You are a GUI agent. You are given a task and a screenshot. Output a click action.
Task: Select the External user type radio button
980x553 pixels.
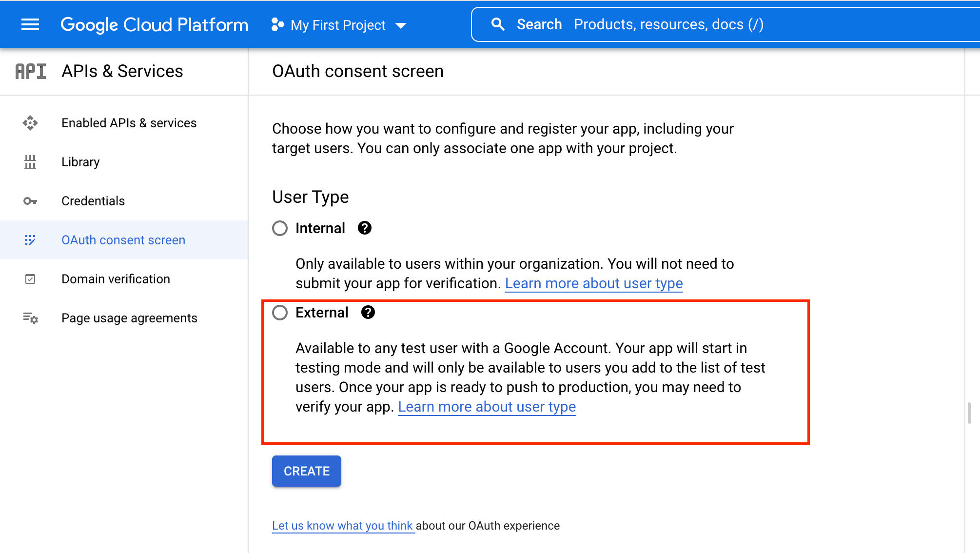[280, 313]
